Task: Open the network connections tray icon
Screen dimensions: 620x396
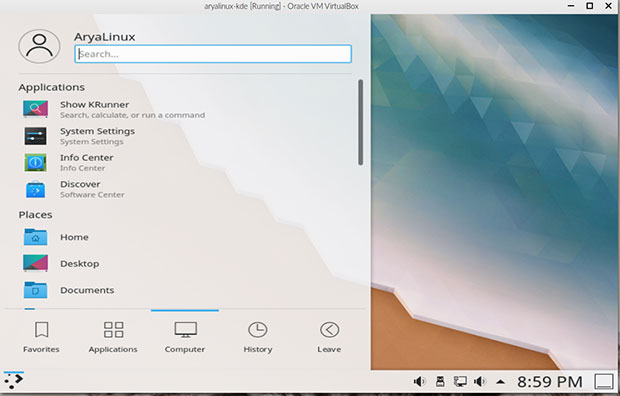Action: click(460, 381)
